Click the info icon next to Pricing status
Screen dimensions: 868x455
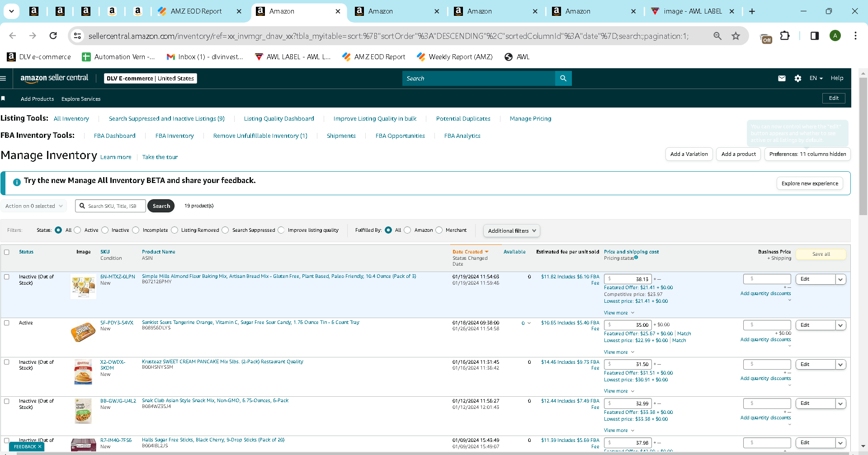(636, 258)
